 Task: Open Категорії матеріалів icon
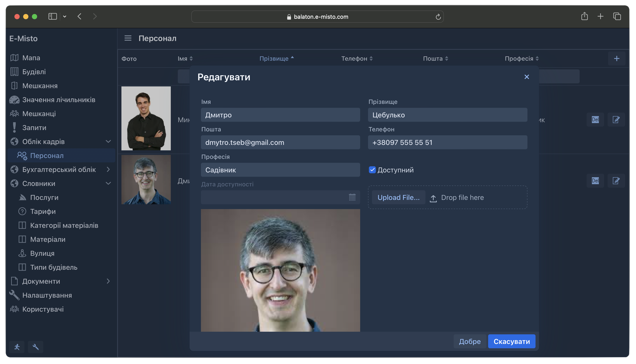click(x=22, y=225)
